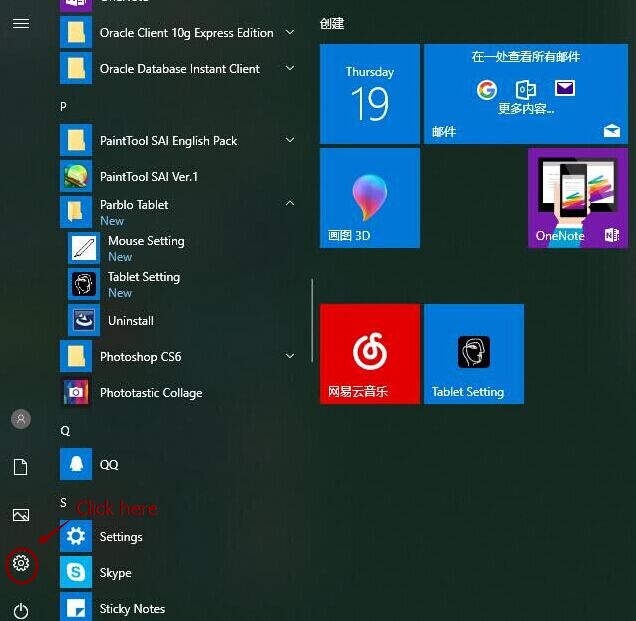
Task: Launch Phototastic Collage camera icon
Action: [x=76, y=392]
